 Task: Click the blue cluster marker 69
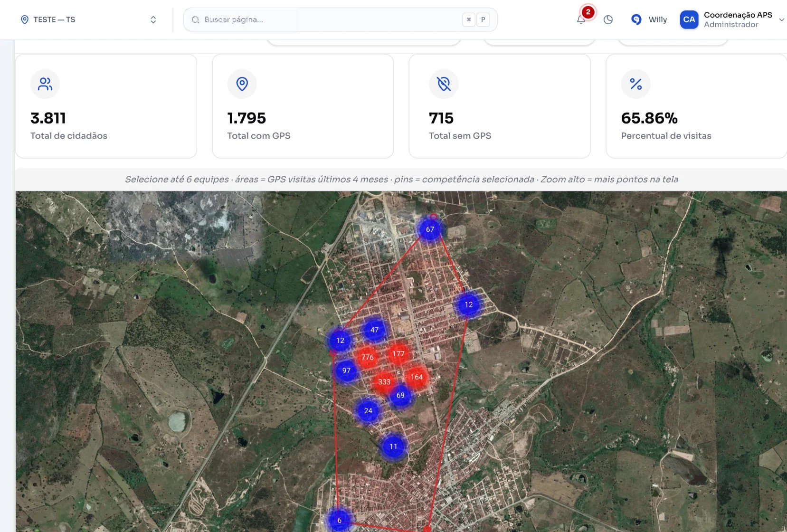[400, 395]
